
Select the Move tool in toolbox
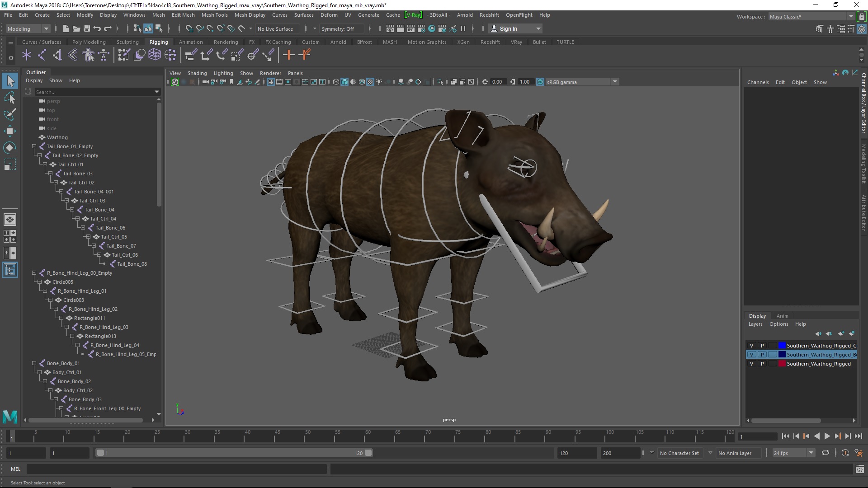9,131
